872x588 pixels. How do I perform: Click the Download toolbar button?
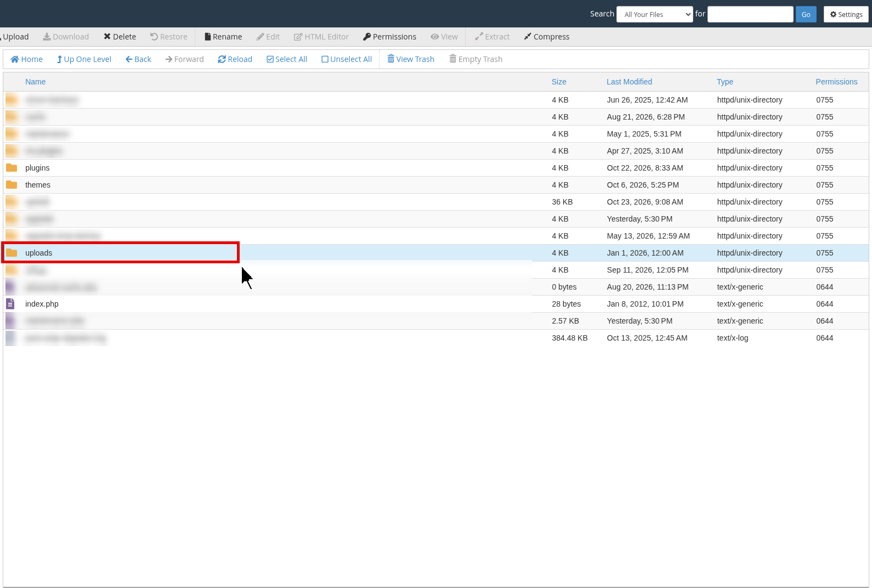click(66, 37)
